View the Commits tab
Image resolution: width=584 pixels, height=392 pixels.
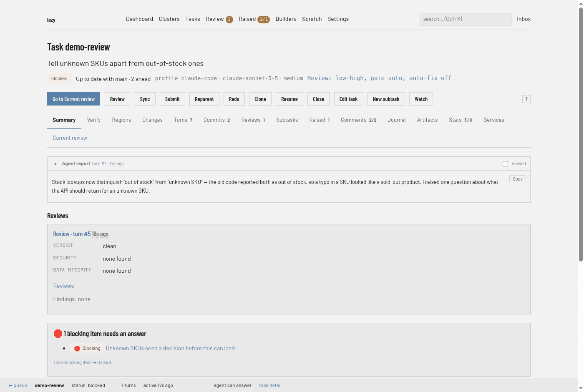coord(216,120)
